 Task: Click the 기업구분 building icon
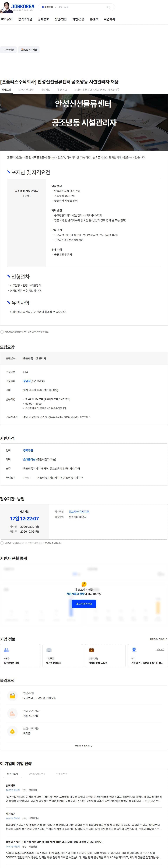[49, 650]
